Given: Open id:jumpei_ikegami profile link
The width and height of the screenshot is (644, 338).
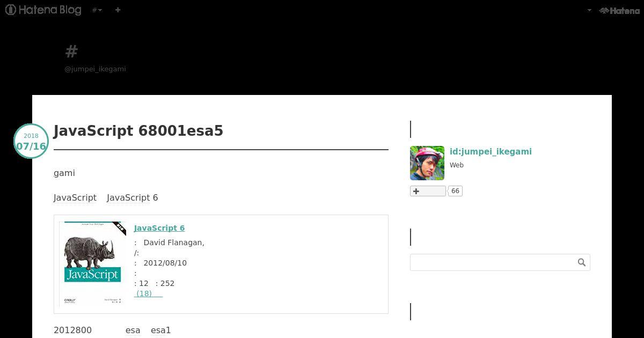Looking at the screenshot, I should pos(491,151).
